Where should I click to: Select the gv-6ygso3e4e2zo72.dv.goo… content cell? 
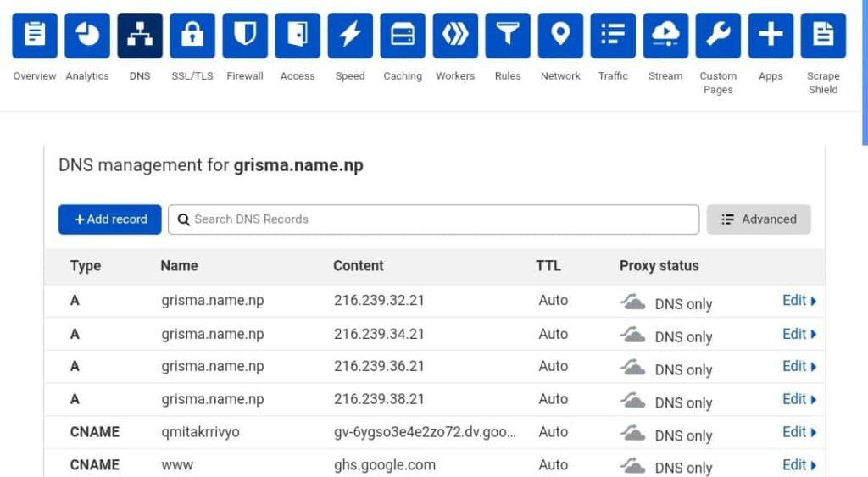[x=425, y=432]
